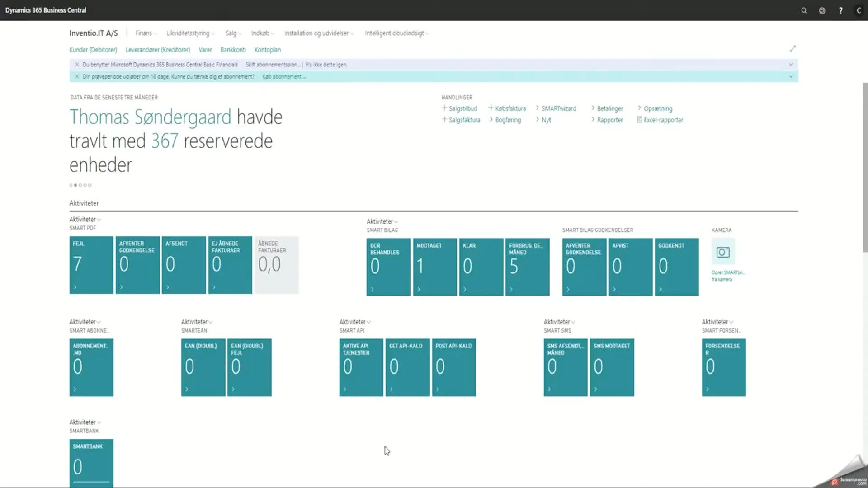The height and width of the screenshot is (488, 868).
Task: Open the Forsendelser tile
Action: click(724, 367)
